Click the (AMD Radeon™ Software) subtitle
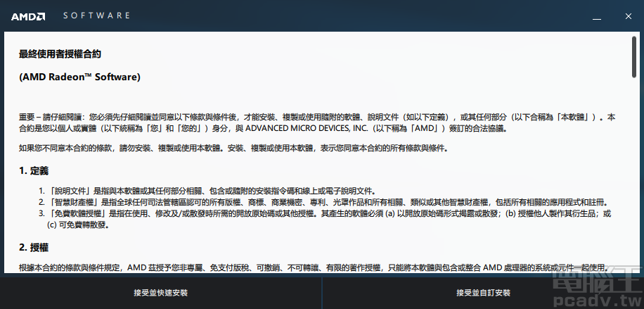The height and width of the screenshot is (309, 644). coord(79,77)
